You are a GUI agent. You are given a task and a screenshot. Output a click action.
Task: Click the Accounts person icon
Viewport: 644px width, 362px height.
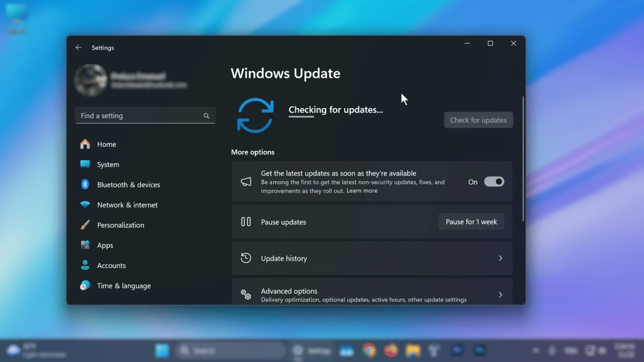coord(85,265)
